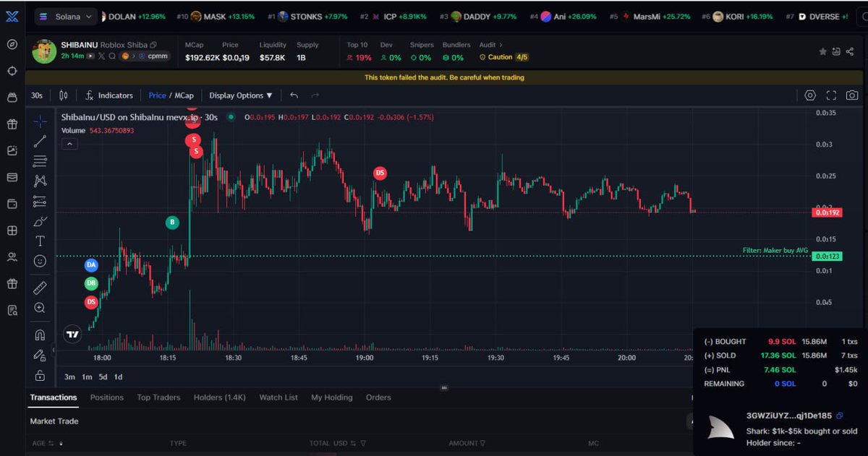Screen dimensions: 868x456
Task: Switch to the Top Traders tab
Action: (158, 397)
